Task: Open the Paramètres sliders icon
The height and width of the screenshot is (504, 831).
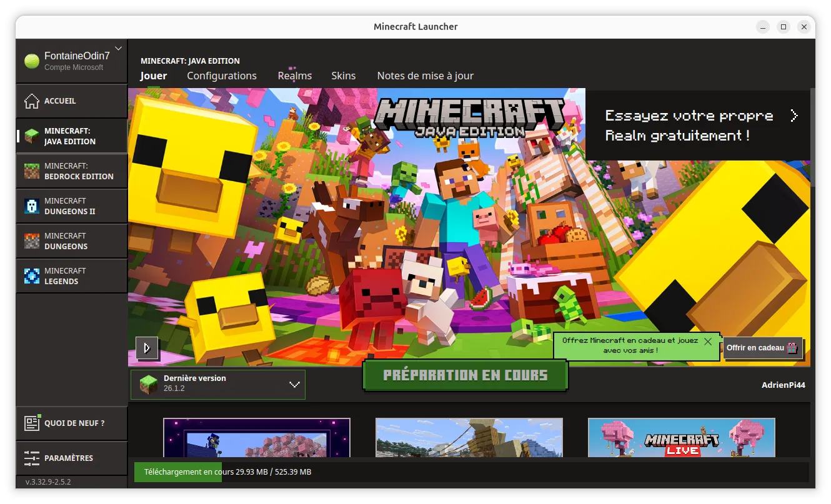Action: click(x=32, y=458)
